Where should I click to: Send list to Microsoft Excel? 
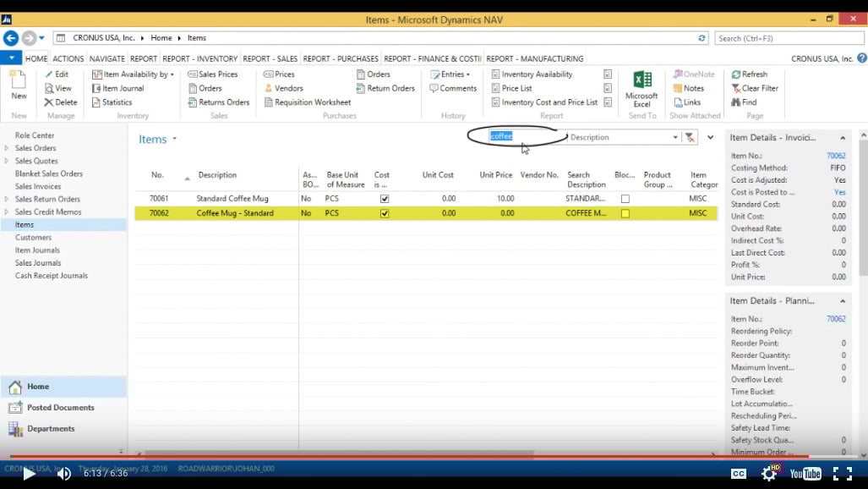(641, 90)
